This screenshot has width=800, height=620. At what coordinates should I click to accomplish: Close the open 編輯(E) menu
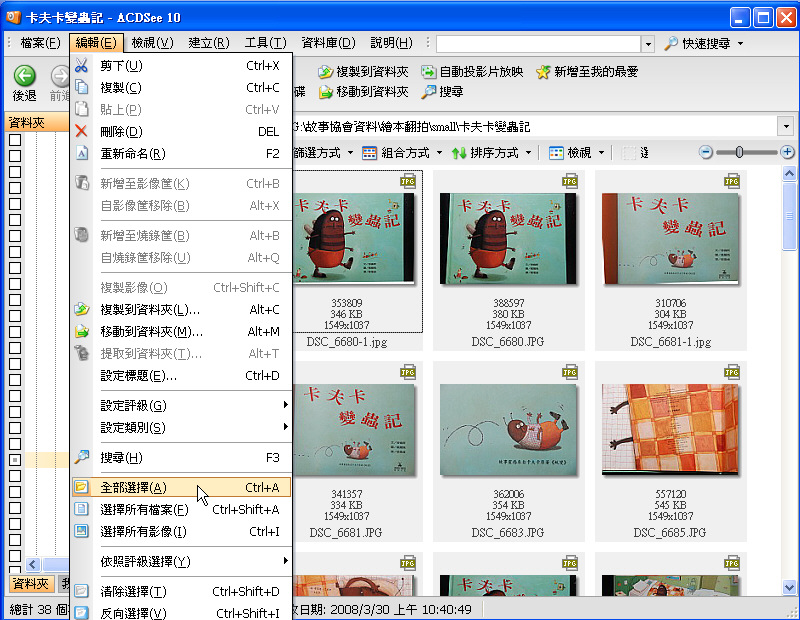pyautogui.click(x=96, y=43)
